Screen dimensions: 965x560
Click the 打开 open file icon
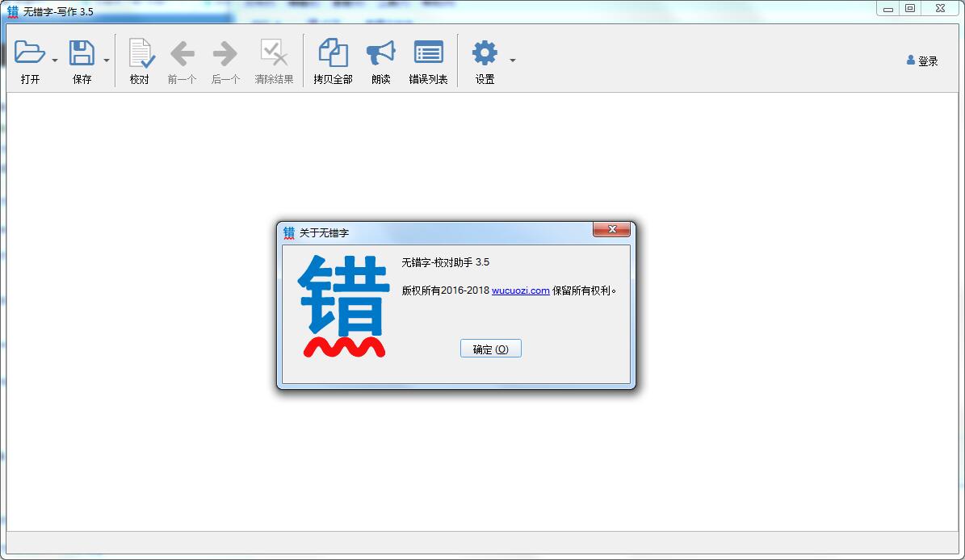pos(31,52)
